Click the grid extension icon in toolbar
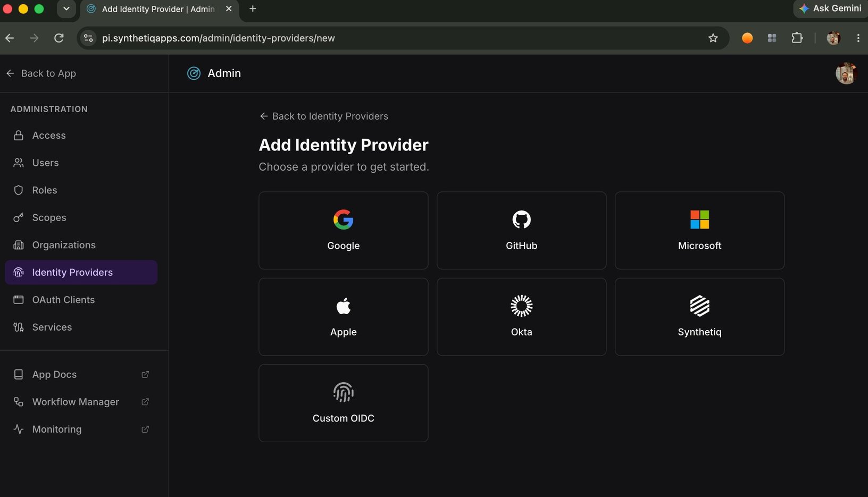 coord(772,38)
